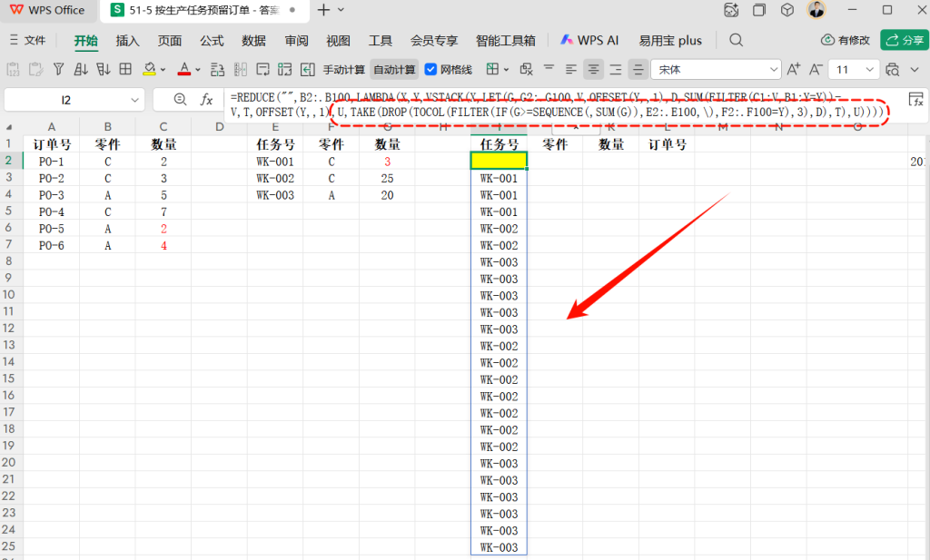Toggle the highlighted justify alignment button
Image resolution: width=930 pixels, height=560 pixels.
click(x=638, y=69)
